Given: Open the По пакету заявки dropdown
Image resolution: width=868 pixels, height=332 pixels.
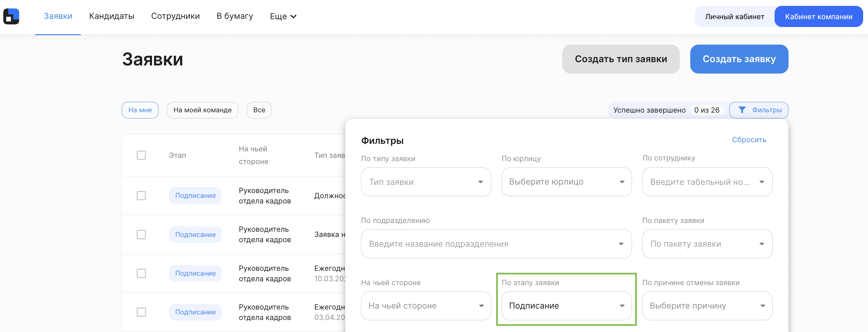Looking at the screenshot, I should pos(707,244).
